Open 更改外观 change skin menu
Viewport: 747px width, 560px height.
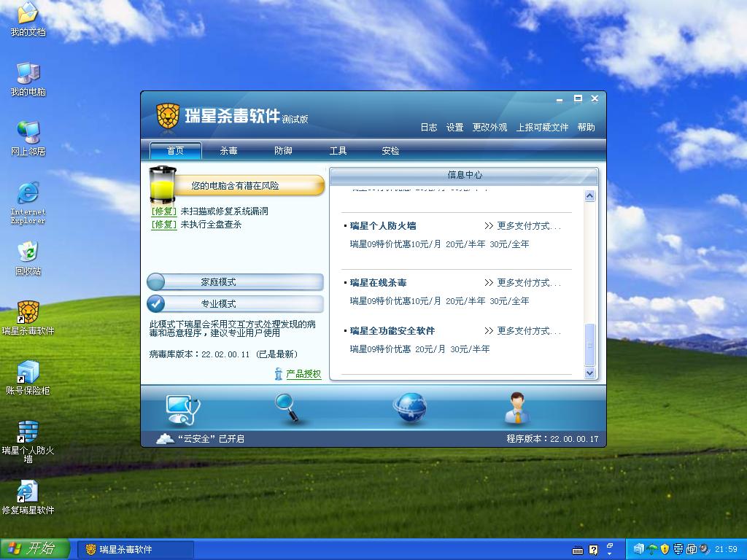(x=489, y=127)
